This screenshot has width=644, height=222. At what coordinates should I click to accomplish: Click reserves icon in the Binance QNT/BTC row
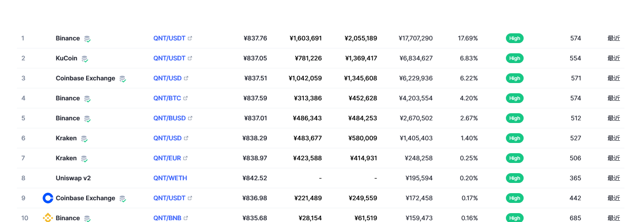point(87,99)
